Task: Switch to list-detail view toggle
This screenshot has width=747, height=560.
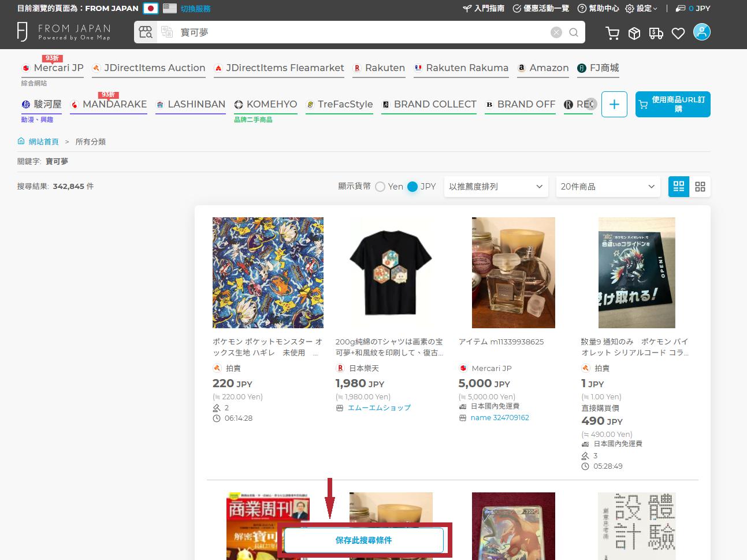Action: (x=679, y=187)
